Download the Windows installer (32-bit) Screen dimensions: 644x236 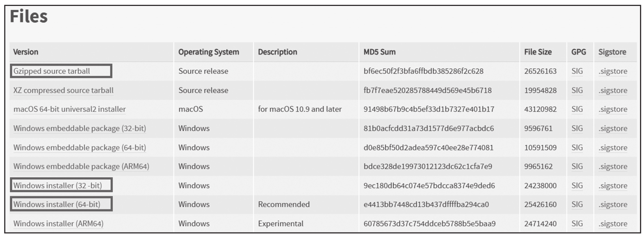tap(58, 185)
